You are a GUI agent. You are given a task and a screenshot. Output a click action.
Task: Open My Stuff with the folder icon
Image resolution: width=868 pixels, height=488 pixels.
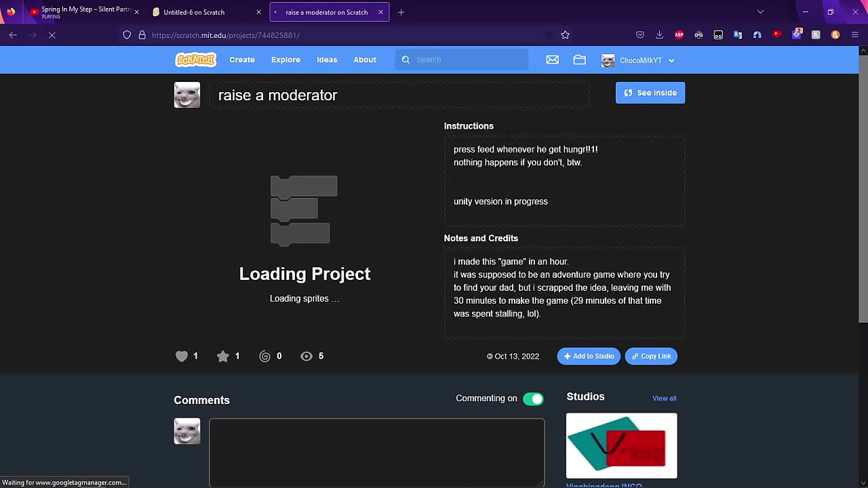point(579,60)
